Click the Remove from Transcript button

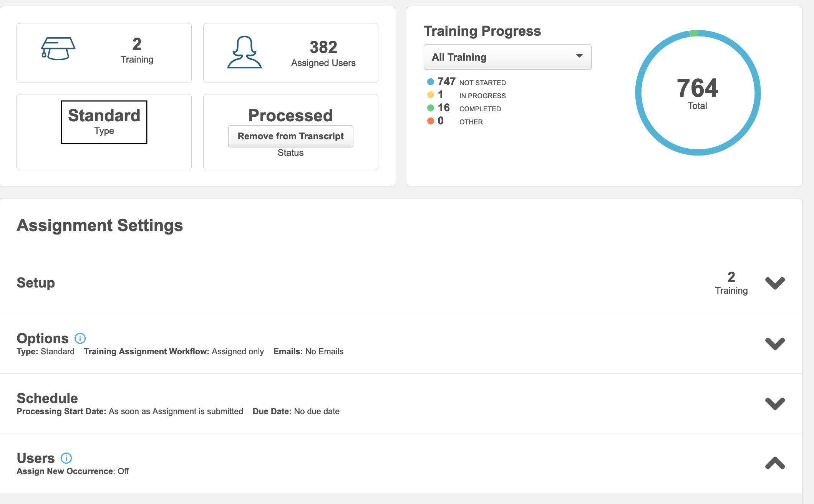pos(290,136)
